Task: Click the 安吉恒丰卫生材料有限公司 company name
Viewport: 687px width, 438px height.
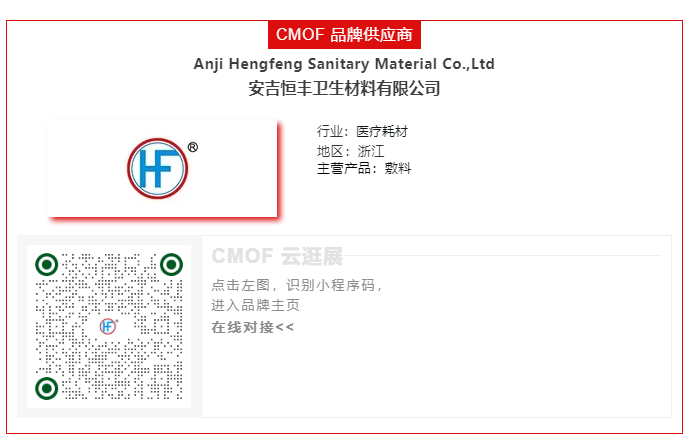Action: click(344, 88)
